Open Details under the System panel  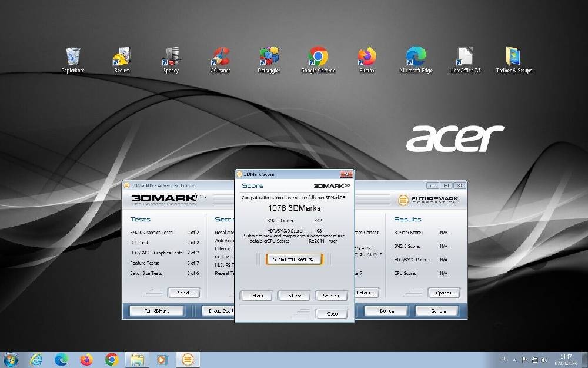[x=367, y=293]
